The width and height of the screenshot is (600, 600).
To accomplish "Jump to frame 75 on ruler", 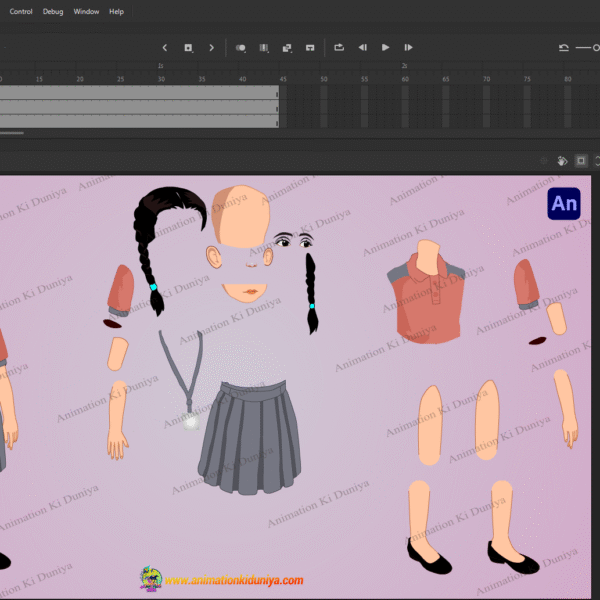I will pyautogui.click(x=527, y=79).
